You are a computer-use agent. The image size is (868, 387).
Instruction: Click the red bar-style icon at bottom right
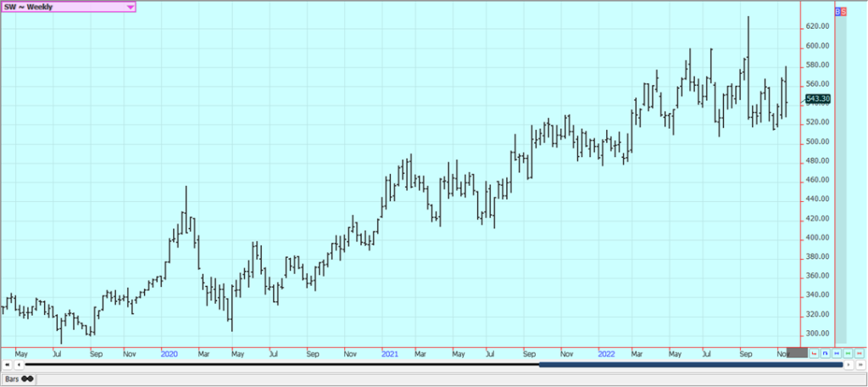[814, 354]
